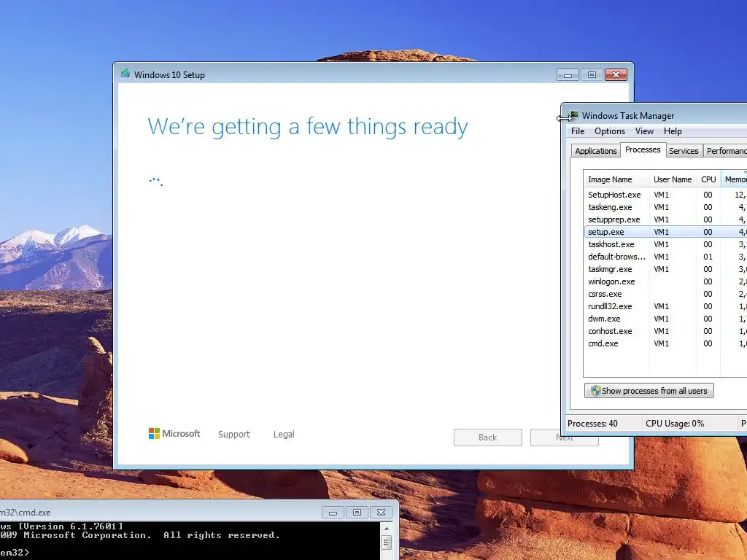747x560 pixels.
Task: Minimize the cmd.exe window
Action: point(333,513)
